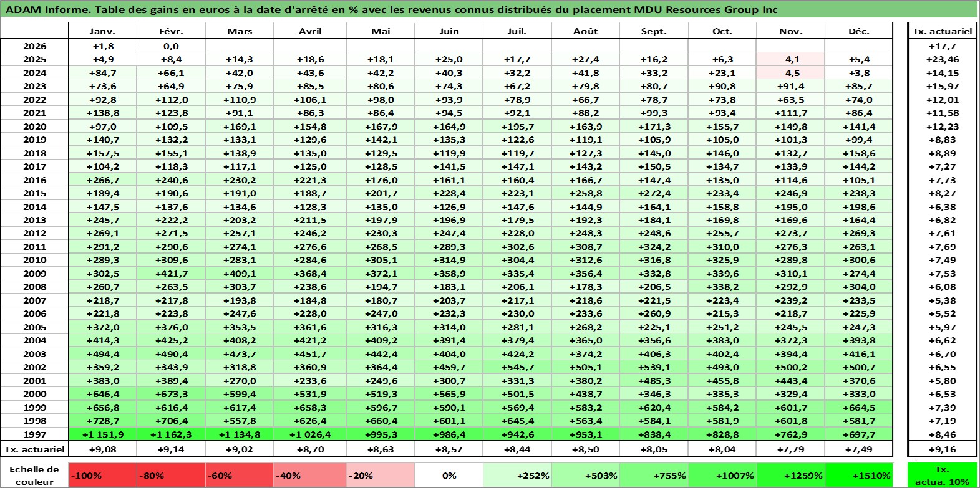The height and width of the screenshot is (488, 980).
Task: Click the "ADAM Informe" table title
Action: pyautogui.click(x=392, y=9)
